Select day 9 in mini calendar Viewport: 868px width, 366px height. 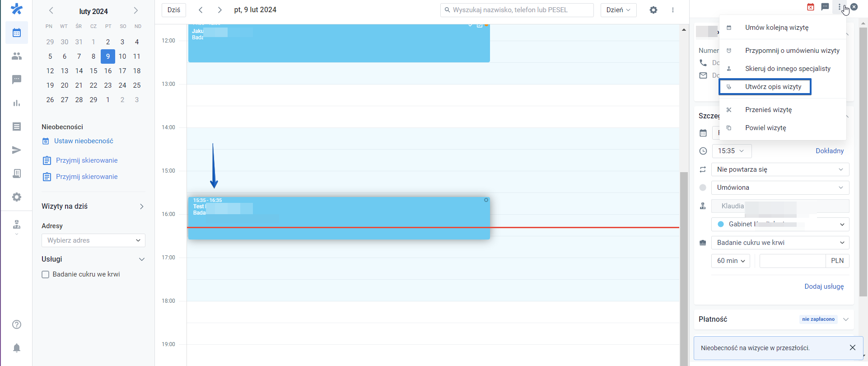[108, 56]
